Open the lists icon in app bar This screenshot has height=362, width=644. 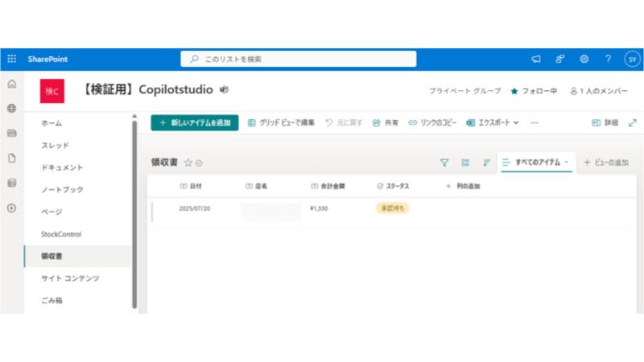12,183
